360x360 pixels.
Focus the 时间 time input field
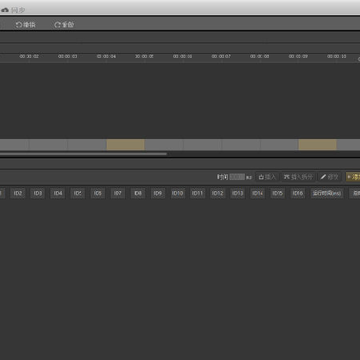click(237, 177)
